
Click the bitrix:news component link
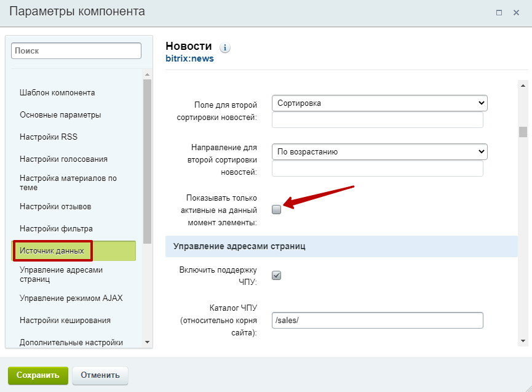(x=189, y=58)
